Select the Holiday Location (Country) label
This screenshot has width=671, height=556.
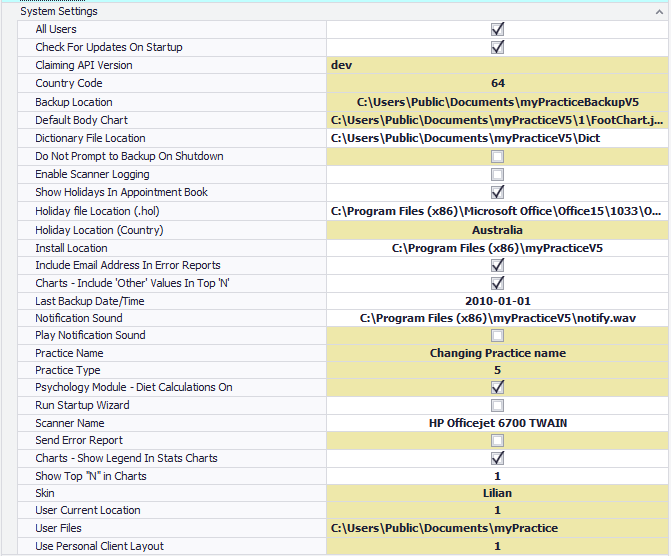pos(99,230)
